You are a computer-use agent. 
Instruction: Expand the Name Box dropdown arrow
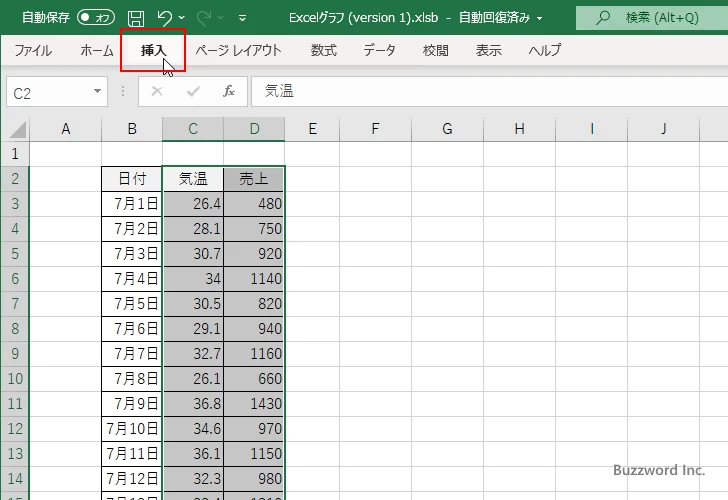tap(98, 91)
